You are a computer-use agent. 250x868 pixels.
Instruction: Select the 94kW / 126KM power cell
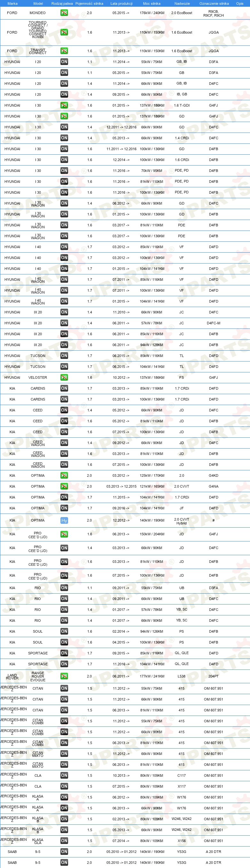(152, 631)
